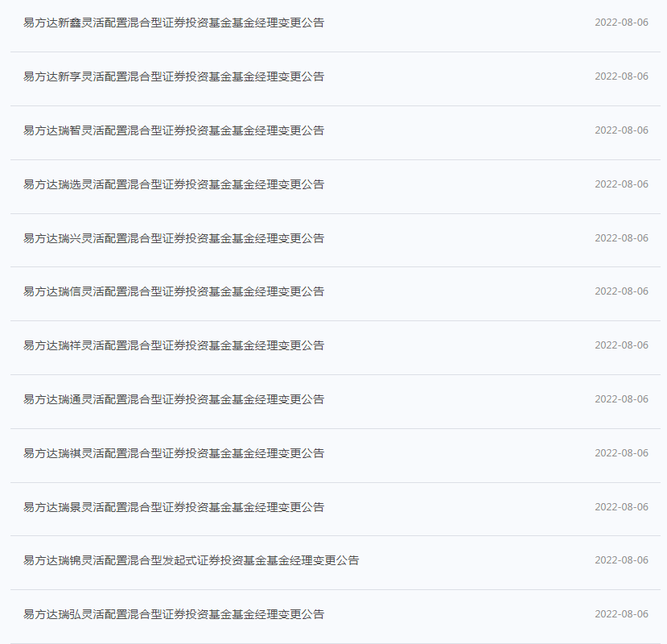Open 易方达瑞兴灵活配置 manager change notice
The image size is (667, 644).
click(x=174, y=238)
